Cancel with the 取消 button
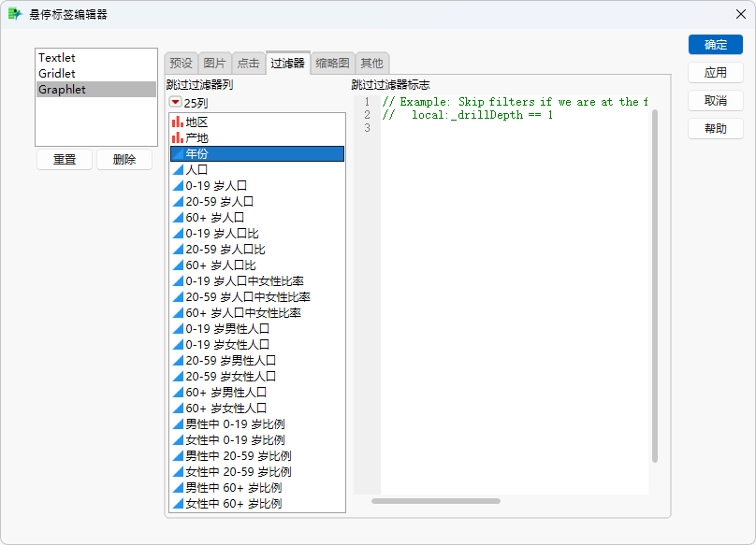The width and height of the screenshot is (756, 545). [x=716, y=101]
